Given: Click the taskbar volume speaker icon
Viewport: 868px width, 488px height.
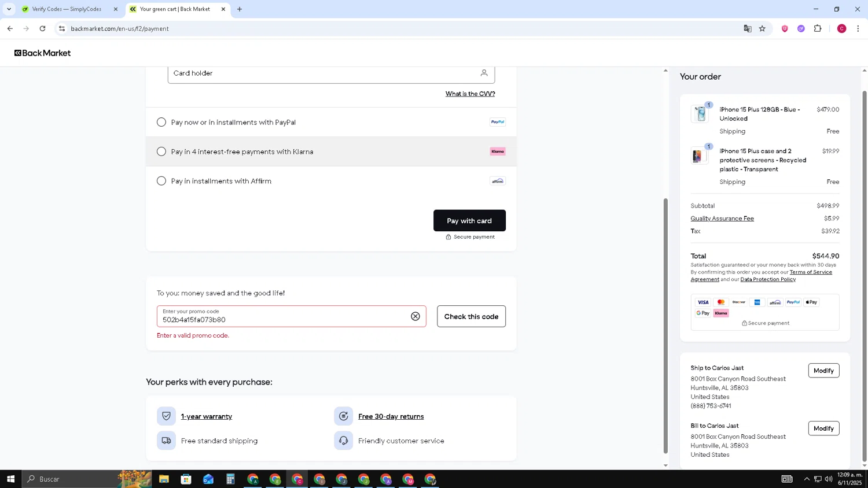Looking at the screenshot, I should [829, 479].
